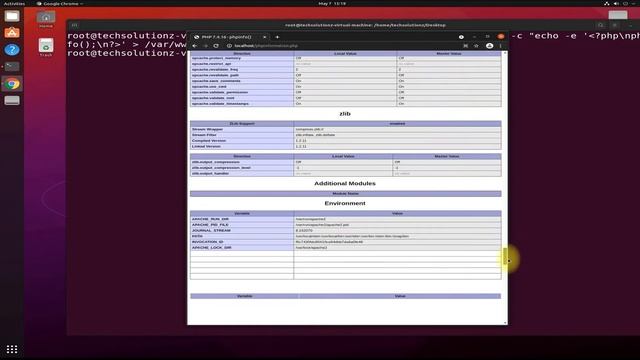Open the clock and calendar in top bar

tap(332, 3)
